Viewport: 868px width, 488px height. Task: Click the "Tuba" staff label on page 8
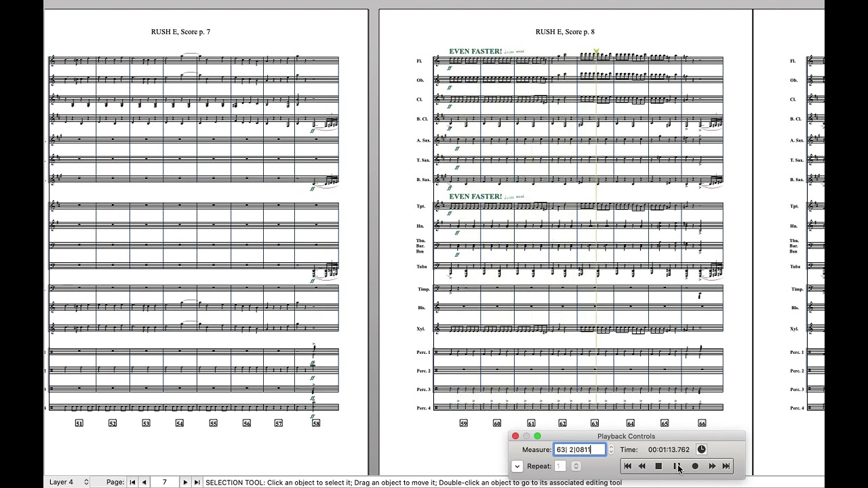point(422,266)
